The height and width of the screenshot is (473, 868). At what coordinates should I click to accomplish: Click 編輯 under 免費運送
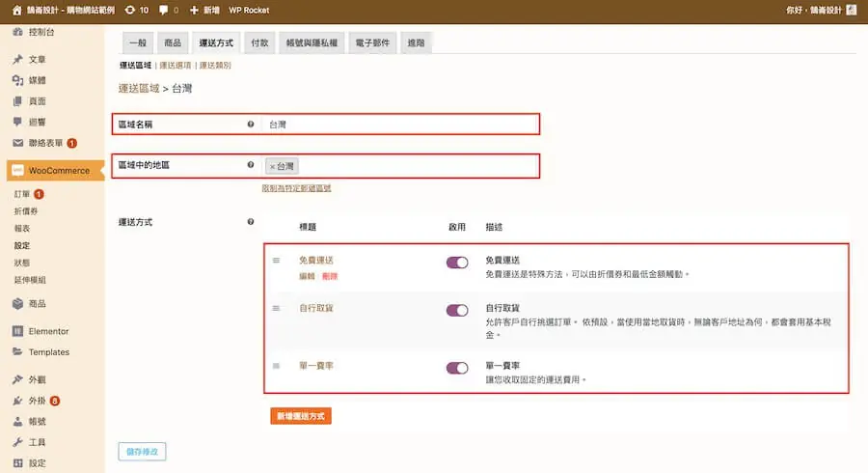tap(307, 276)
